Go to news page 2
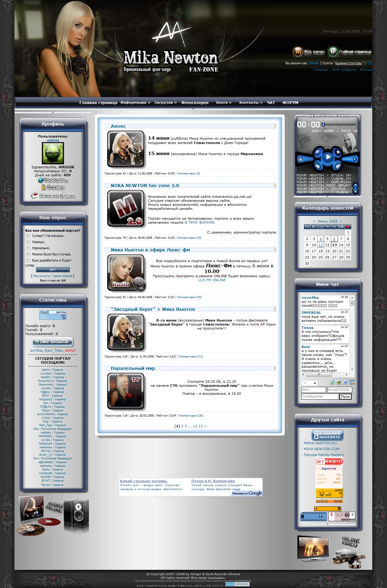Image resolution: width=387 pixels, height=588 pixels. [182, 426]
